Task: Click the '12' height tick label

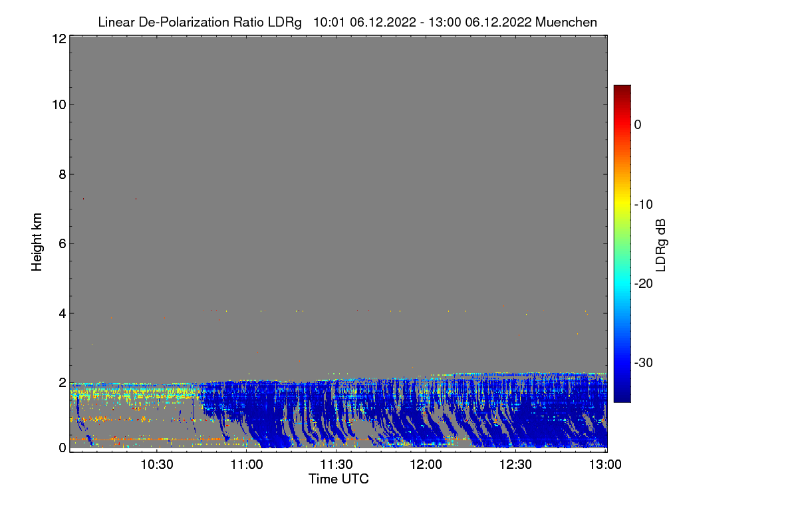Action: tap(59, 39)
